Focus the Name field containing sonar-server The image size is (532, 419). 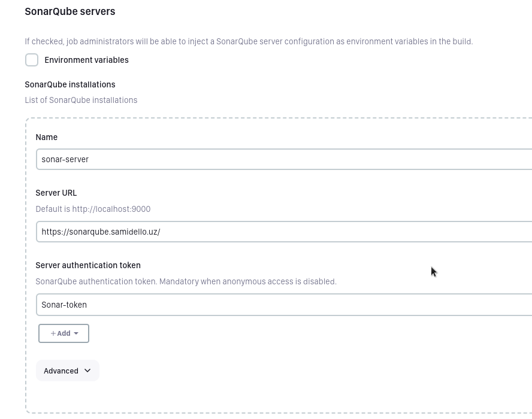click(282, 160)
